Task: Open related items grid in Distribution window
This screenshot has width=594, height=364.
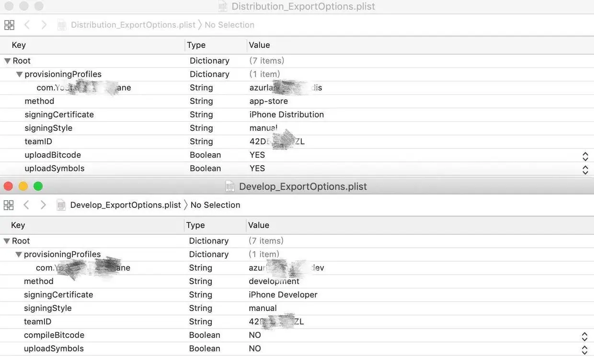Action: pyautogui.click(x=9, y=25)
